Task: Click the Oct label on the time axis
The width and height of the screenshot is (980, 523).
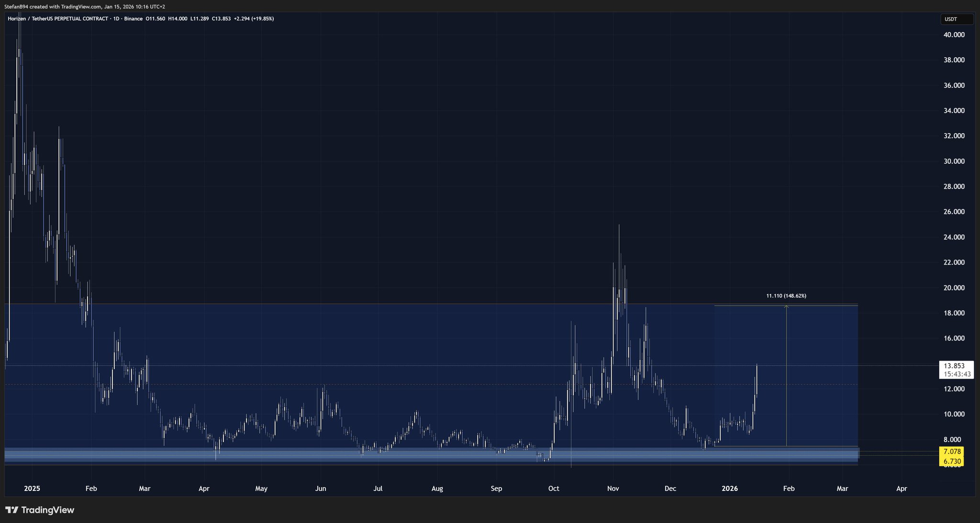Action: coord(554,489)
